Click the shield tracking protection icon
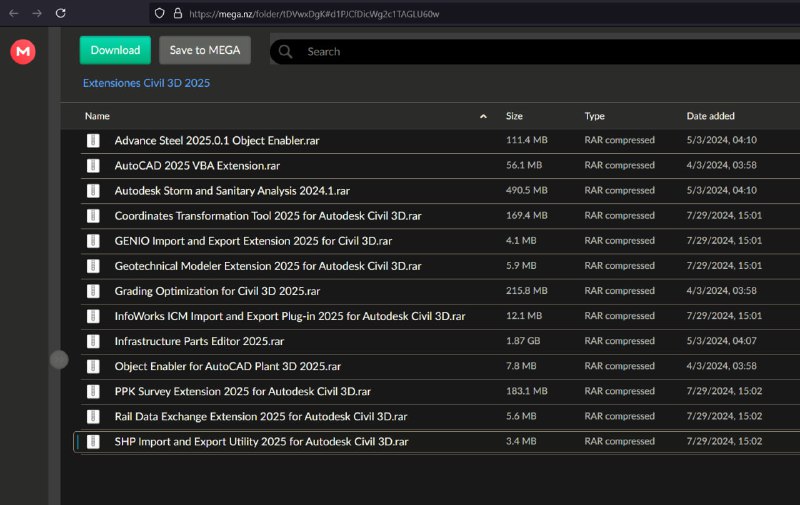 (x=160, y=13)
